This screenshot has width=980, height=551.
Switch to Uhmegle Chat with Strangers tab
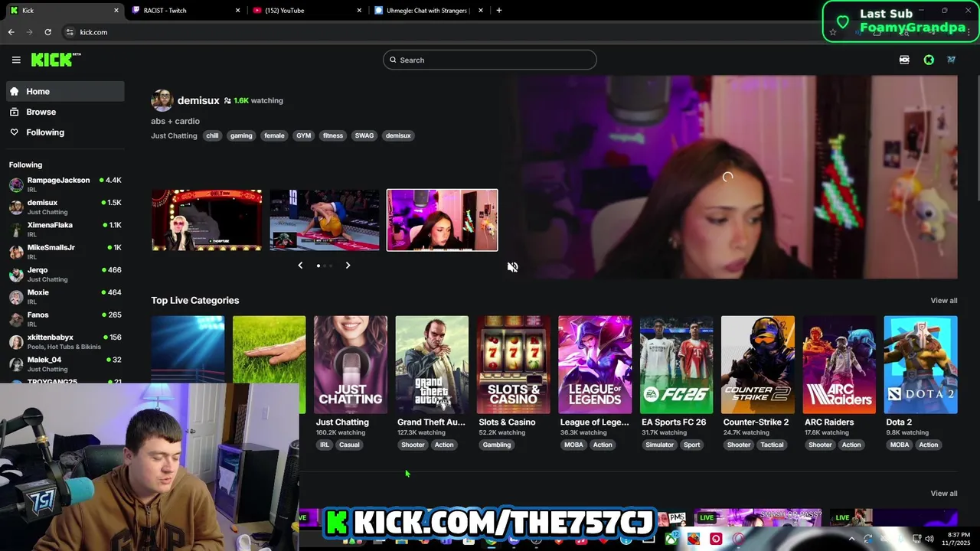tap(429, 11)
